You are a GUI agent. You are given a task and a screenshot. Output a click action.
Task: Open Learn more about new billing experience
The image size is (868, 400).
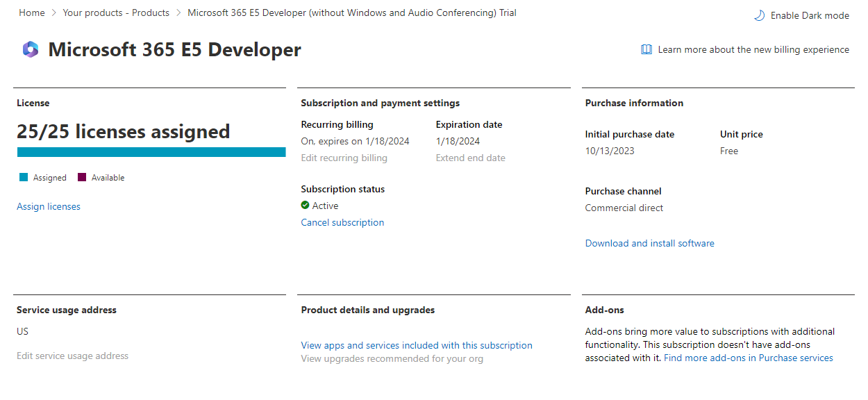coord(753,50)
